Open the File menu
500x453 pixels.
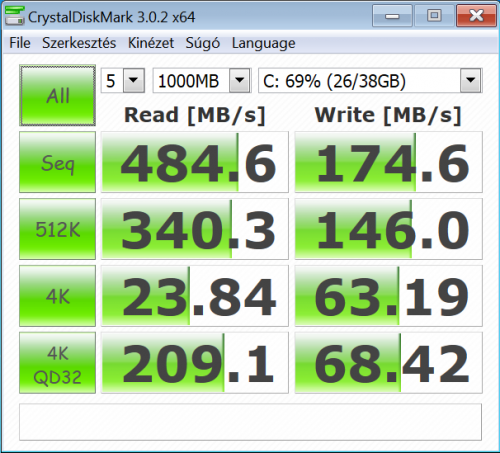[x=20, y=43]
